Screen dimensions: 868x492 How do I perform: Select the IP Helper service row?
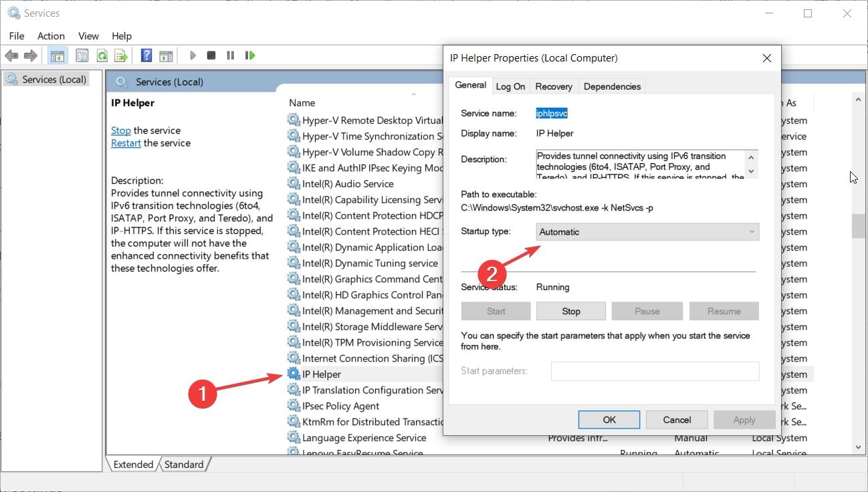tap(364, 374)
